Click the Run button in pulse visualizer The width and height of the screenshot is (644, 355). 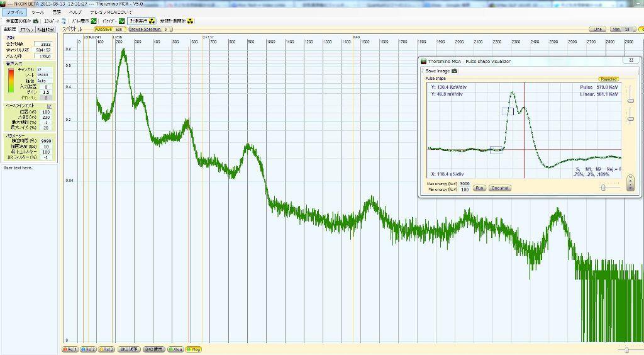click(479, 188)
